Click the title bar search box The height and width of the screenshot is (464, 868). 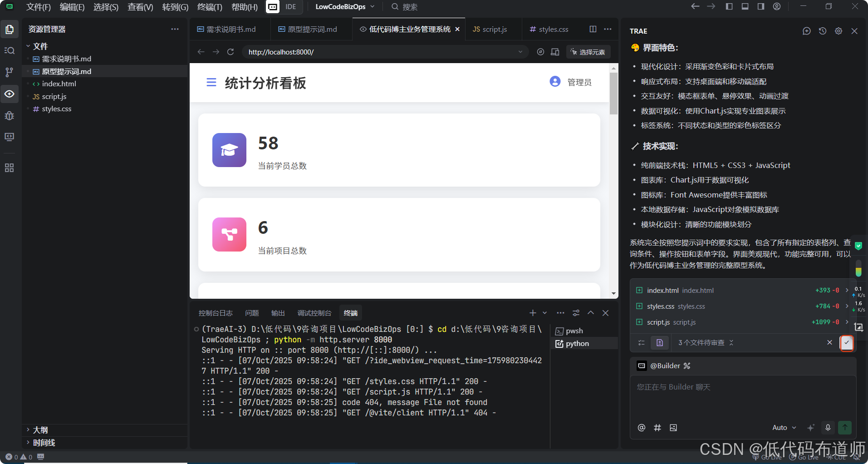tap(405, 7)
